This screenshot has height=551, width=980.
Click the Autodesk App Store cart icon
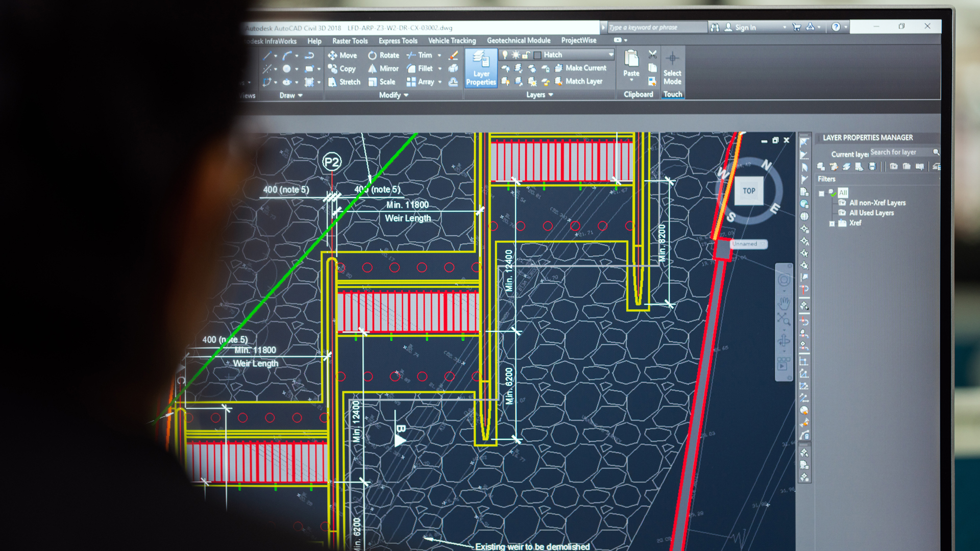(x=796, y=27)
